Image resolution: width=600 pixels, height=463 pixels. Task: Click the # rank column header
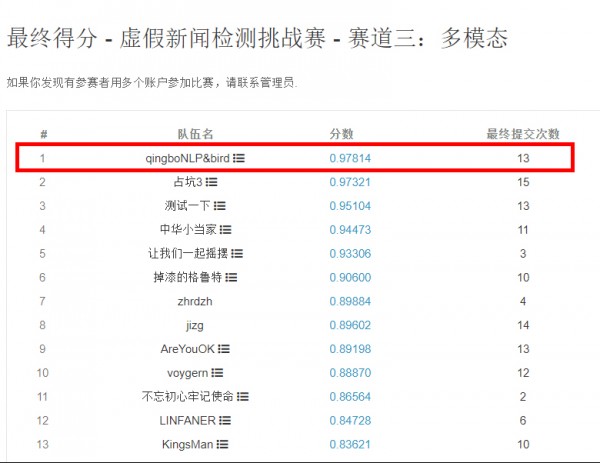[44, 134]
